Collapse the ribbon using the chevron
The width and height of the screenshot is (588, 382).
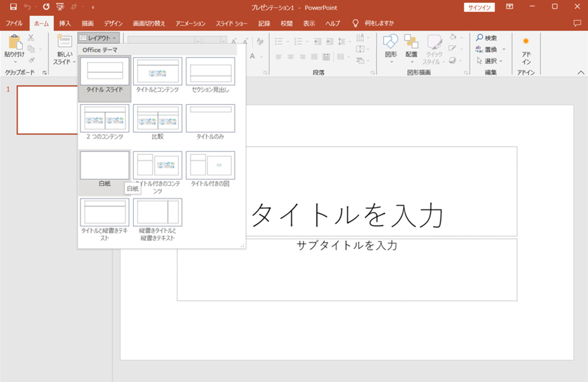tap(581, 72)
